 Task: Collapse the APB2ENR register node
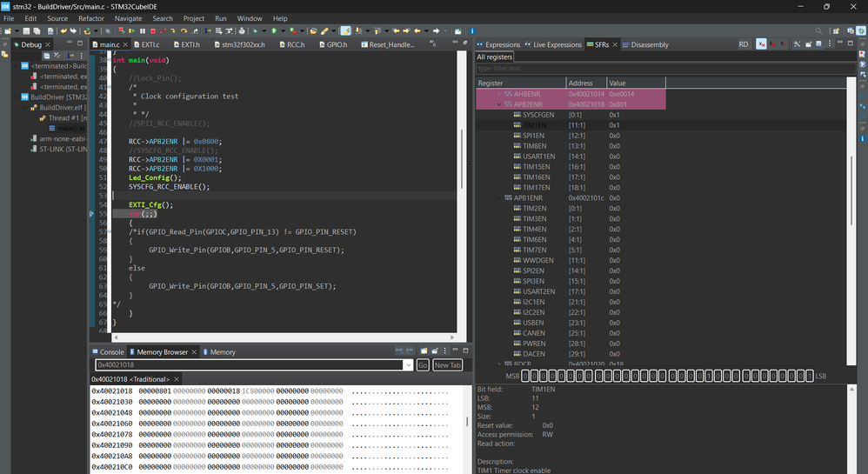[498, 103]
